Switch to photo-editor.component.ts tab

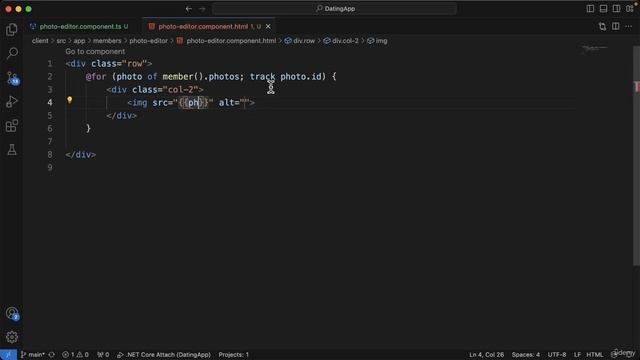(81, 27)
